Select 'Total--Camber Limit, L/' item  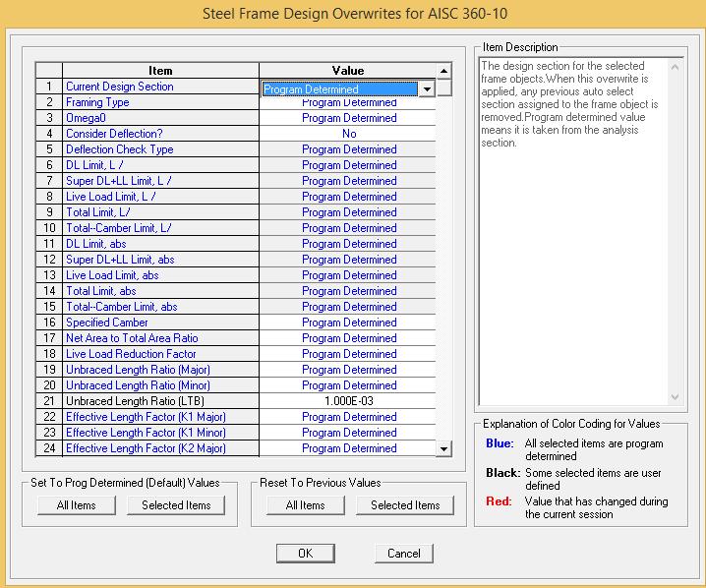pyautogui.click(x=160, y=228)
